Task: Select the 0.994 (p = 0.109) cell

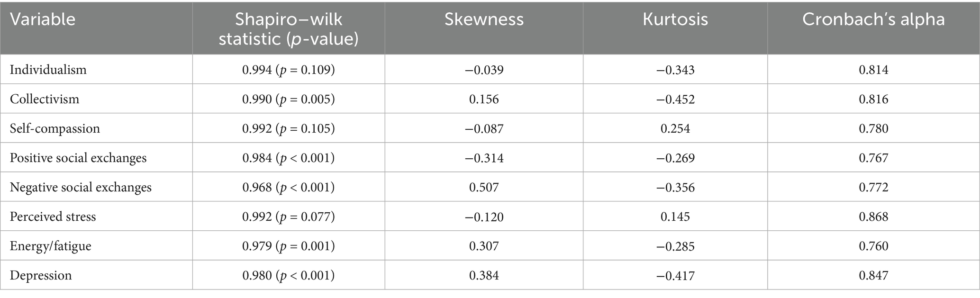Action: point(288,70)
